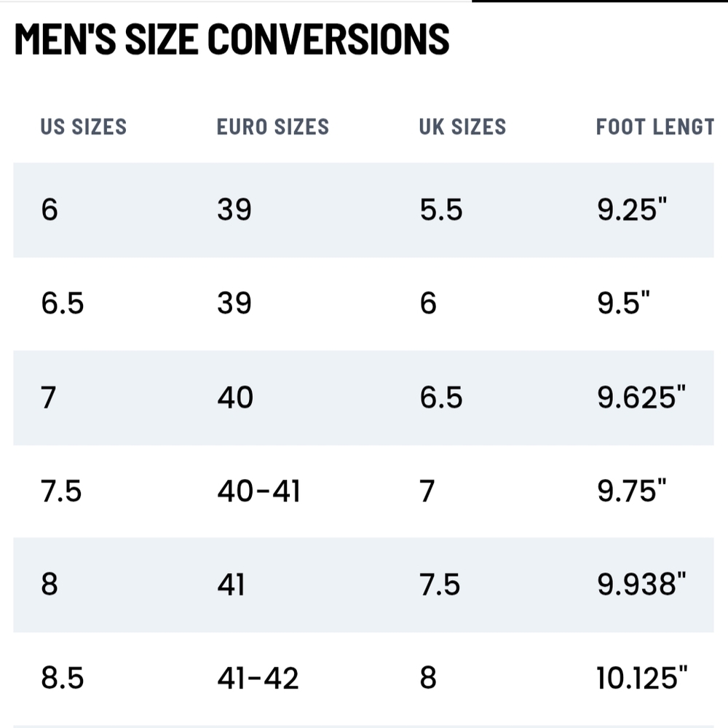Select the Euro size 41-42 cell

coord(258,678)
